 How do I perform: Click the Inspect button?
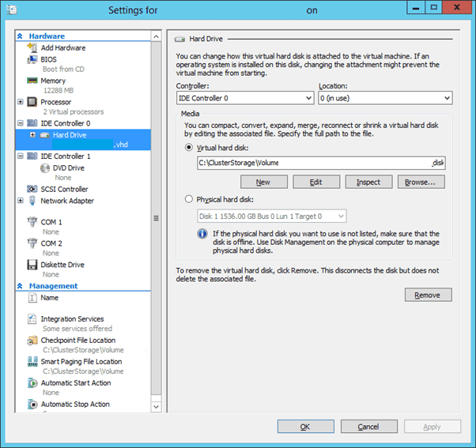click(x=368, y=182)
